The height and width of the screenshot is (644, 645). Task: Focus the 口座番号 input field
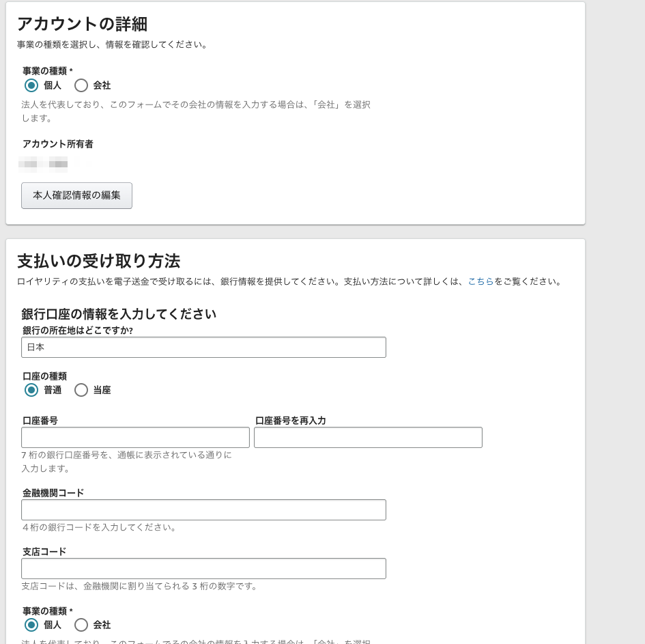coord(135,438)
